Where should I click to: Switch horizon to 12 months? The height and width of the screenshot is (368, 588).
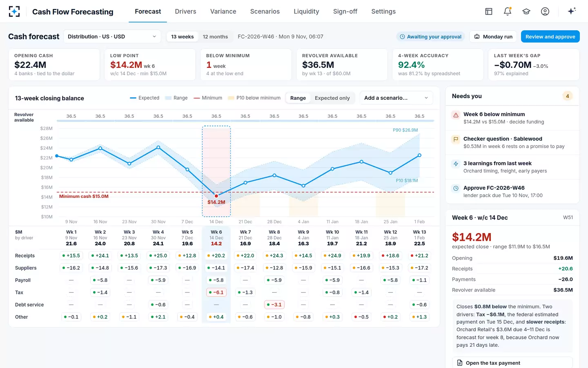click(x=215, y=37)
